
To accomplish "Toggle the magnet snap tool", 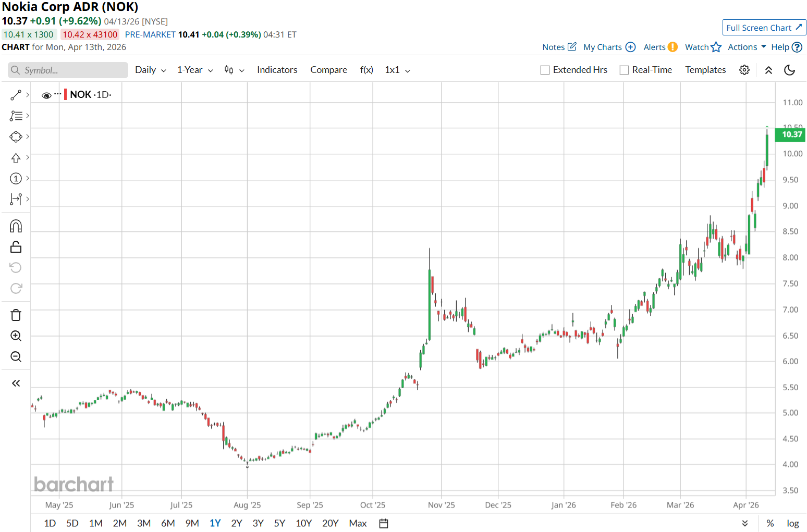I will [x=16, y=226].
